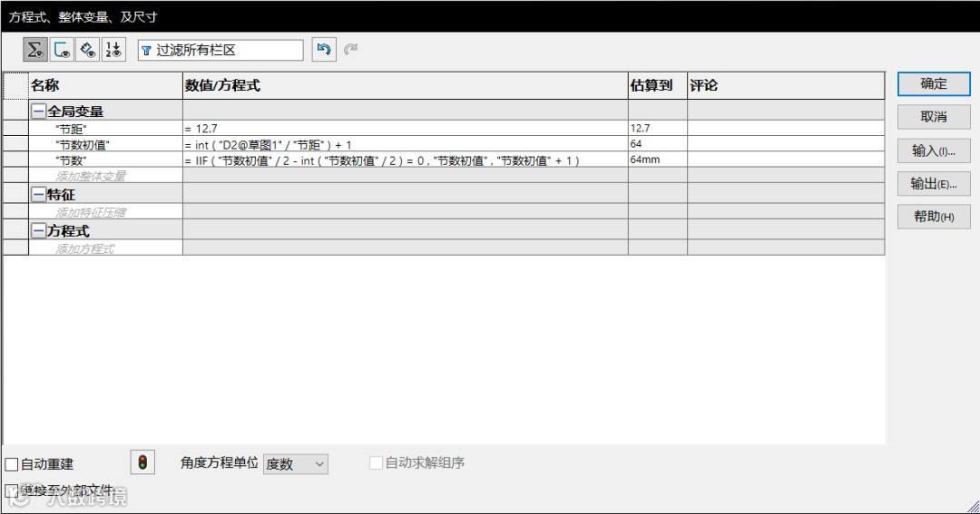The width and height of the screenshot is (980, 514).
Task: Click the 帮助(H) button
Action: (x=934, y=217)
